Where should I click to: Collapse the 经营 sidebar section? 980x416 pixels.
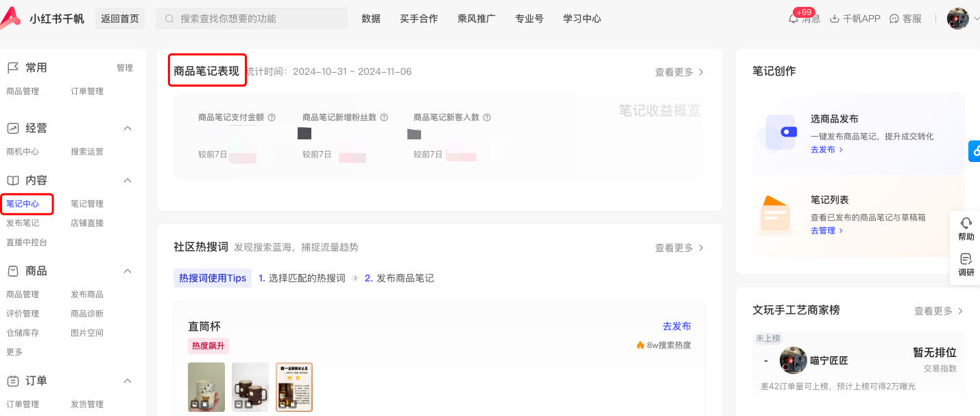(x=127, y=128)
